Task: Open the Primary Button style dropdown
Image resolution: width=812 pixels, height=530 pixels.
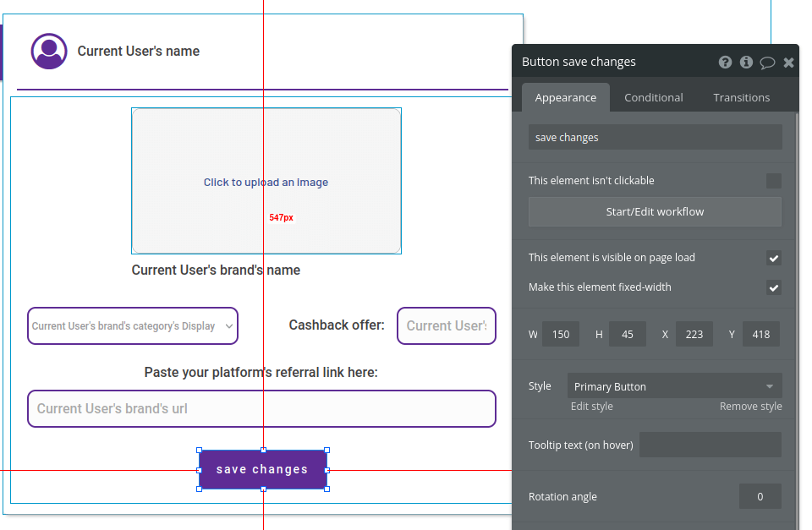Action: pyautogui.click(x=674, y=386)
